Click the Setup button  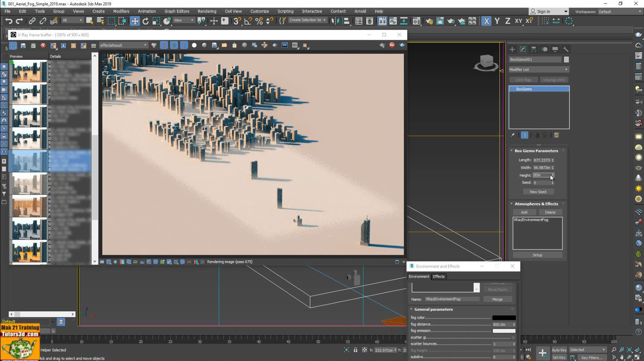(x=537, y=255)
